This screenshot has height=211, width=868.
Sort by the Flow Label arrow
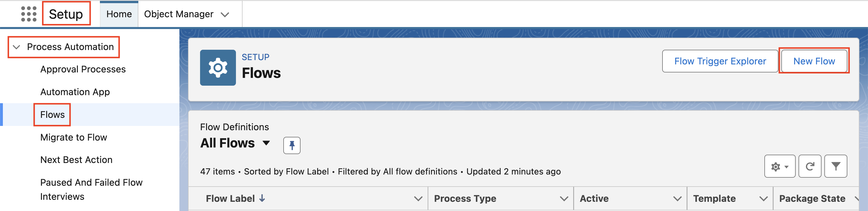click(x=262, y=199)
